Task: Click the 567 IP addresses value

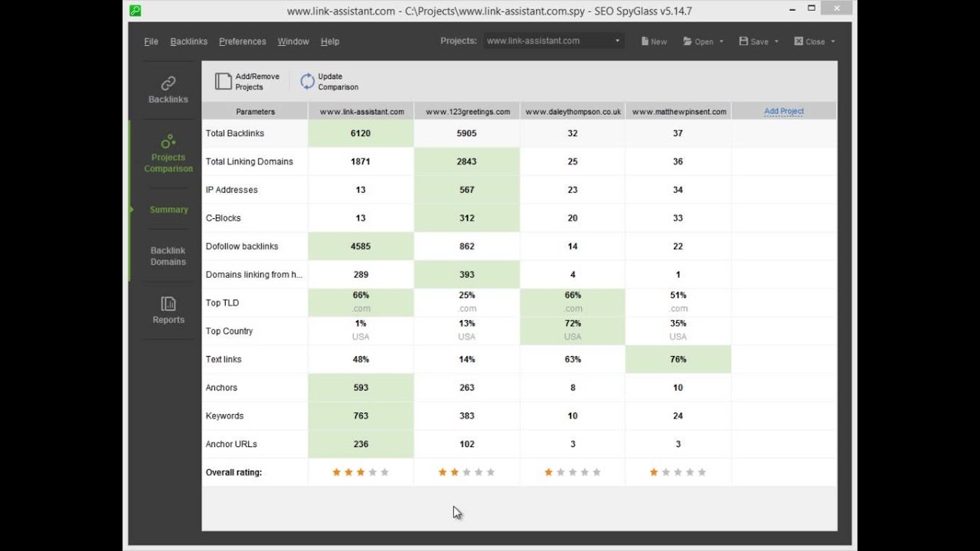Action: pyautogui.click(x=466, y=190)
